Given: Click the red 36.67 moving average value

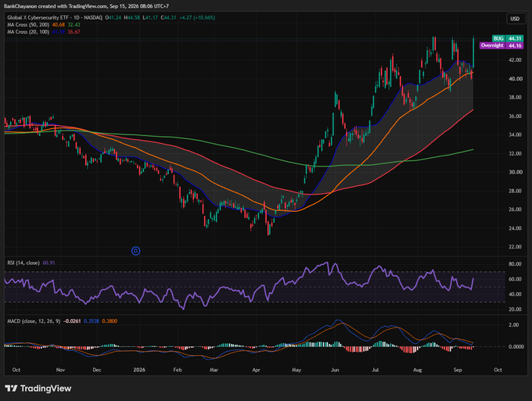Looking at the screenshot, I should pos(74,32).
